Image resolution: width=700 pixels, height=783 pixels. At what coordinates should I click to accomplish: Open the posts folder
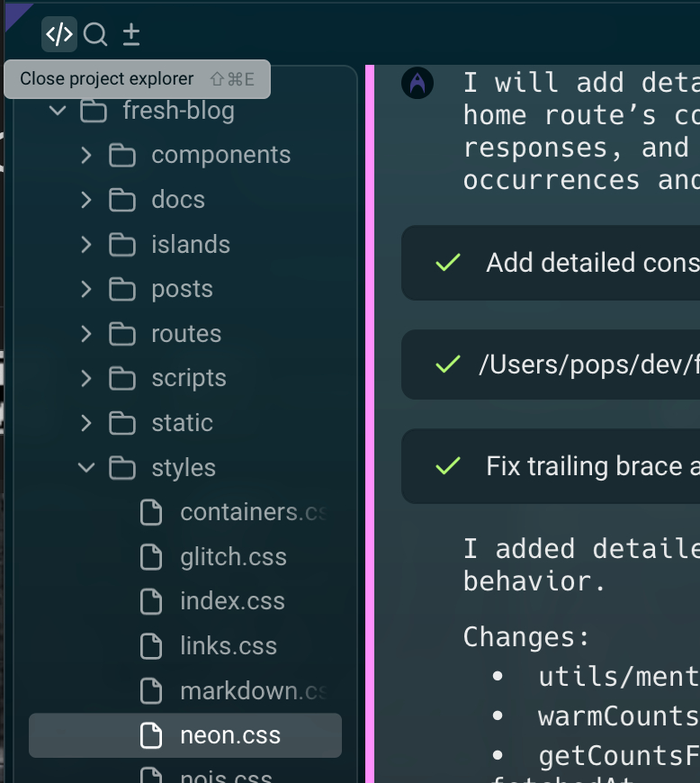pyautogui.click(x=182, y=289)
